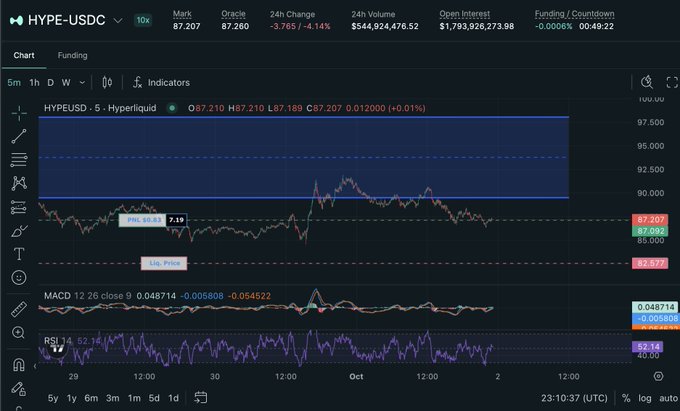Screen dimensions: 680x411
Task: Set the date range to 5d
Action: [x=154, y=398]
